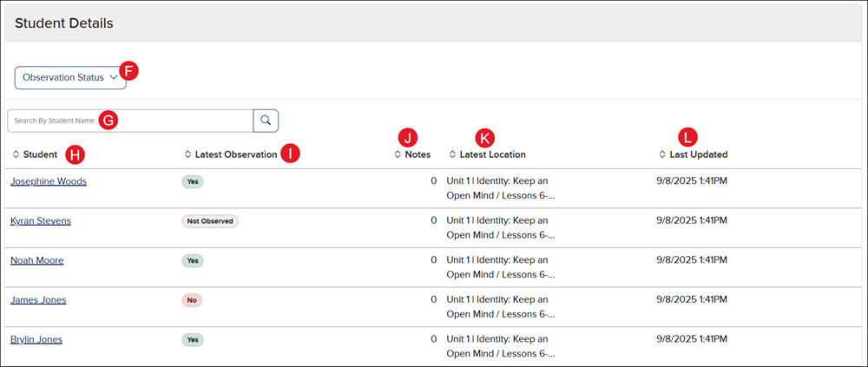This screenshot has height=367, width=868.
Task: Click the sort arrows beside Student header
Action: 16,154
